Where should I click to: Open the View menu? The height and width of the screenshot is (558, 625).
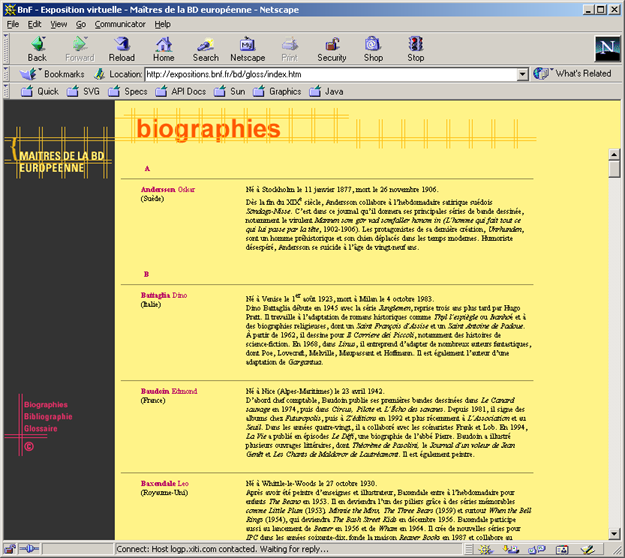59,23
